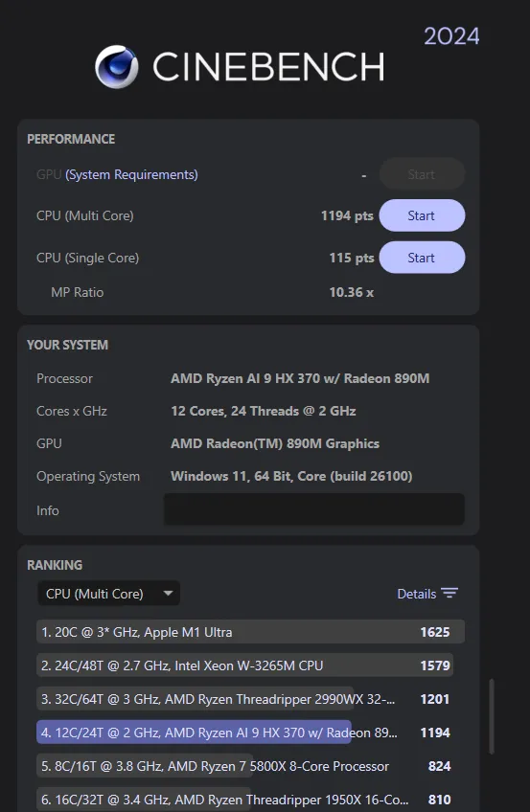This screenshot has height=812, width=530.
Task: Select the Threadripper 2990WX ranking entry
Action: pos(250,699)
